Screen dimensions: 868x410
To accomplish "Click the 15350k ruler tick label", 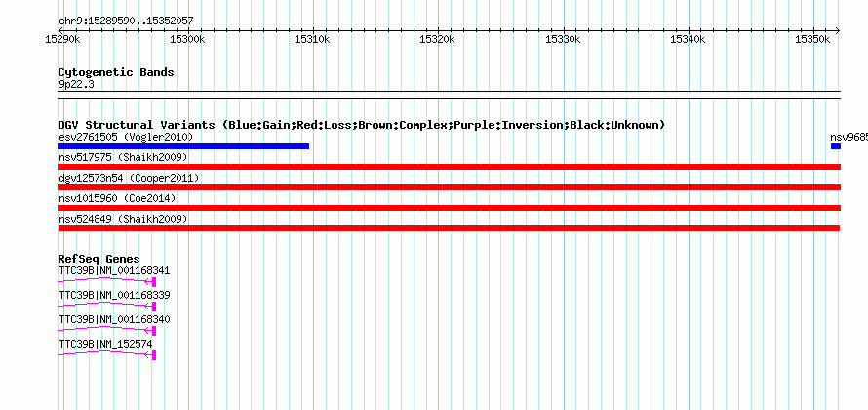I will coord(813,40).
